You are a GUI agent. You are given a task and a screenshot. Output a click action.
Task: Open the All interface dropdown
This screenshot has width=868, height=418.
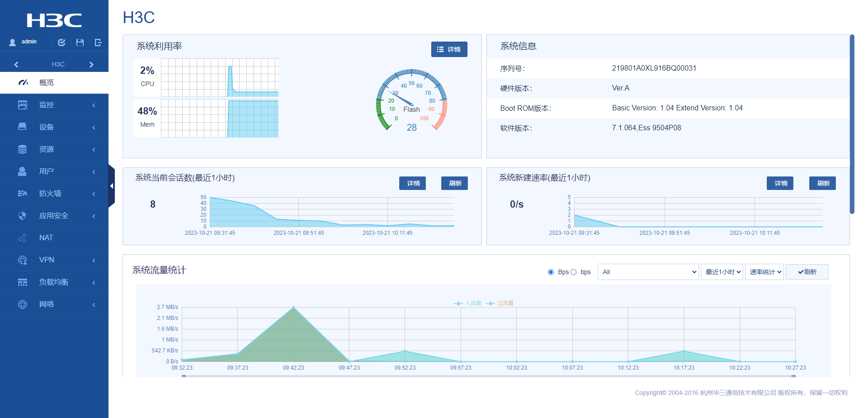[x=648, y=272]
